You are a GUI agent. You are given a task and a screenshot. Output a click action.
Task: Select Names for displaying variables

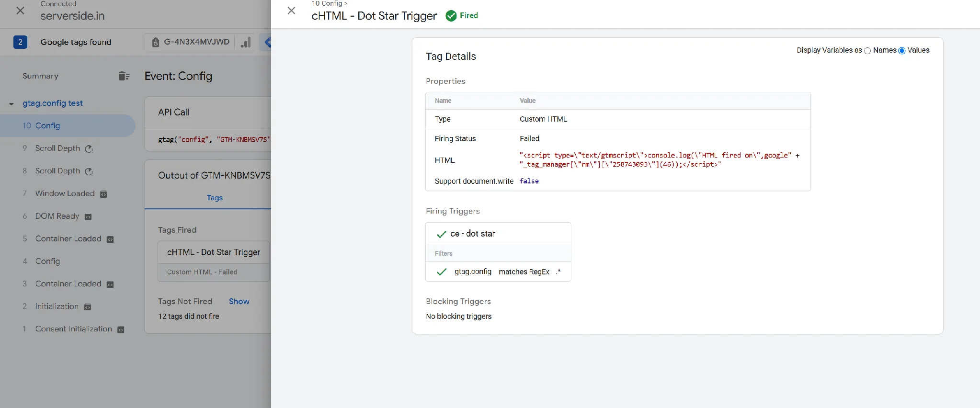click(x=867, y=51)
